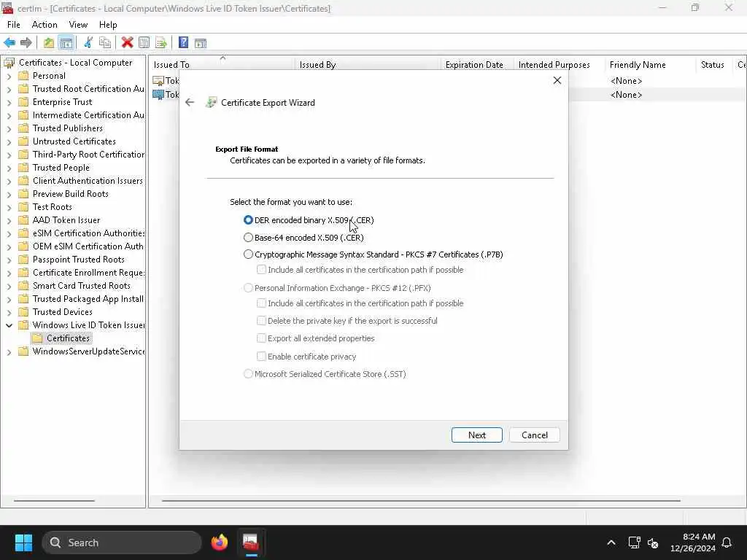The height and width of the screenshot is (560, 747).
Task: Select the first certificate icon in the list
Action: (158, 81)
